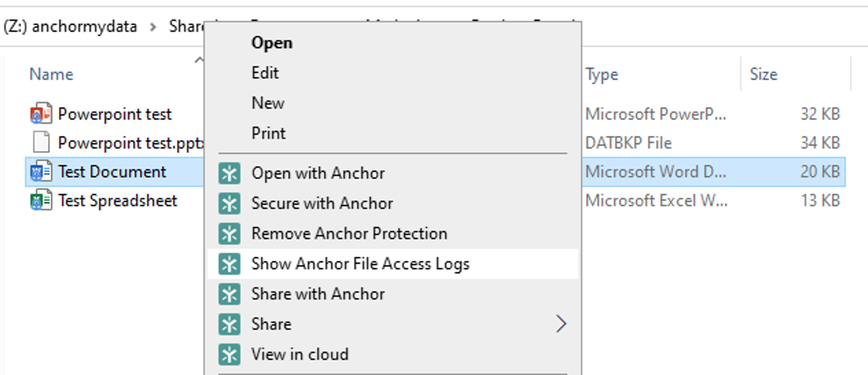Click Anchor icon beside View in cloud
This screenshot has height=375, width=868.
coord(229,355)
